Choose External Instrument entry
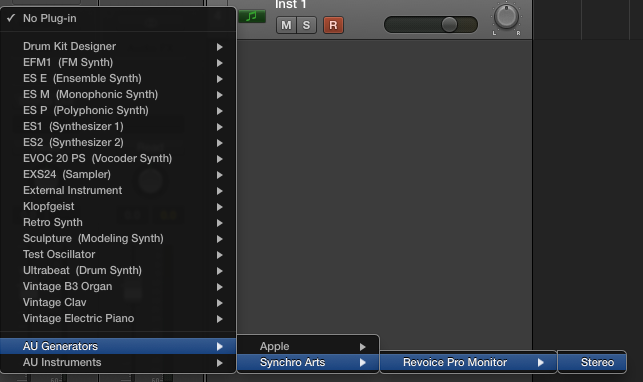 (118, 190)
